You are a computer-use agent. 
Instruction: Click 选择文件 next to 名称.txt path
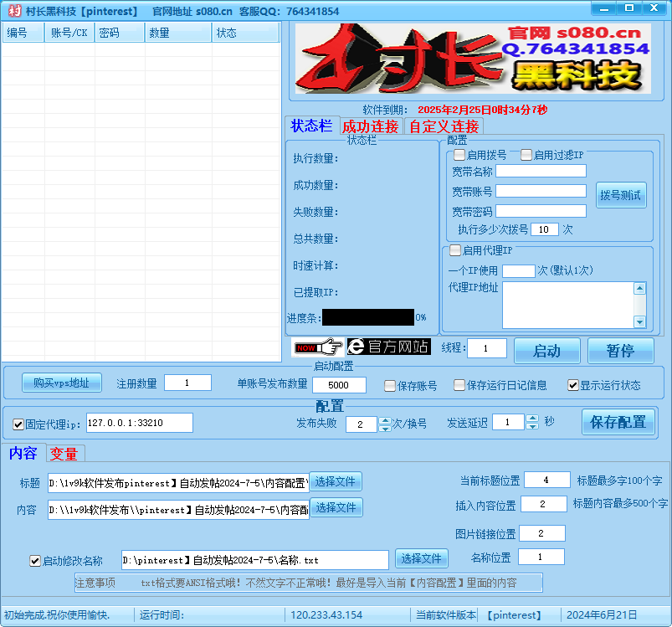pyautogui.click(x=421, y=558)
